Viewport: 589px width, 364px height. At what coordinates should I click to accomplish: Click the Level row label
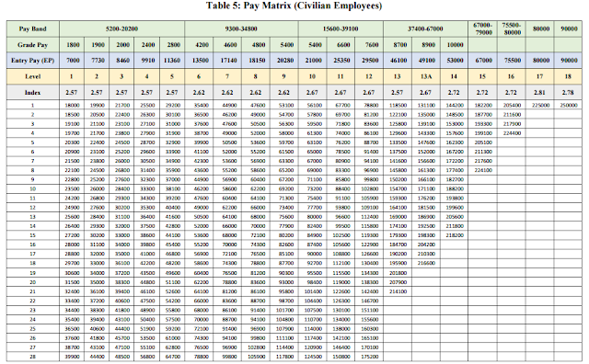(33, 76)
